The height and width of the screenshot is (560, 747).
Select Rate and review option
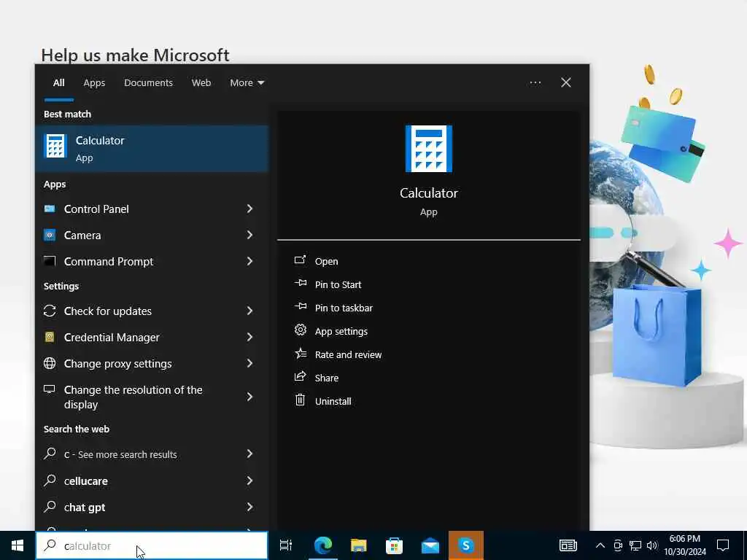tap(348, 355)
